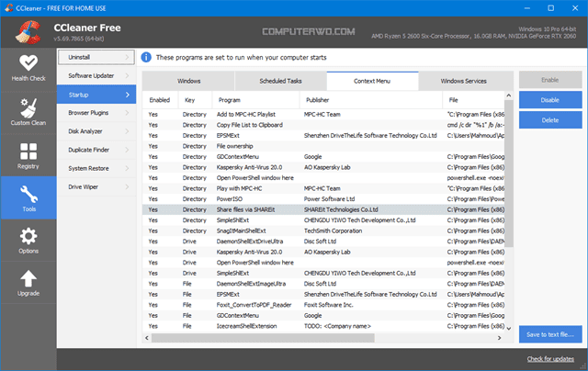Click the chevron next to Uninstall
Image resolution: width=588 pixels, height=371 pixels.
(x=127, y=57)
